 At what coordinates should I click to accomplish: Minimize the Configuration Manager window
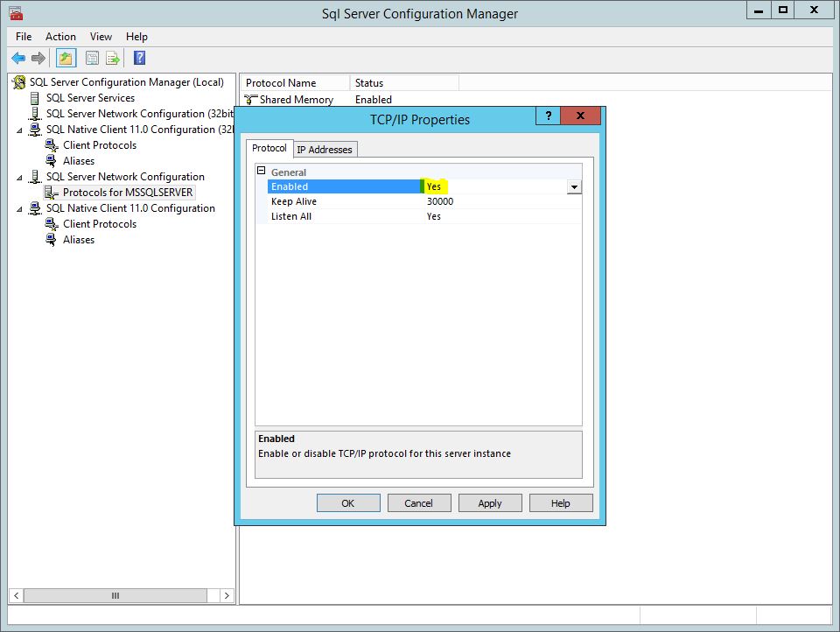click(x=759, y=11)
